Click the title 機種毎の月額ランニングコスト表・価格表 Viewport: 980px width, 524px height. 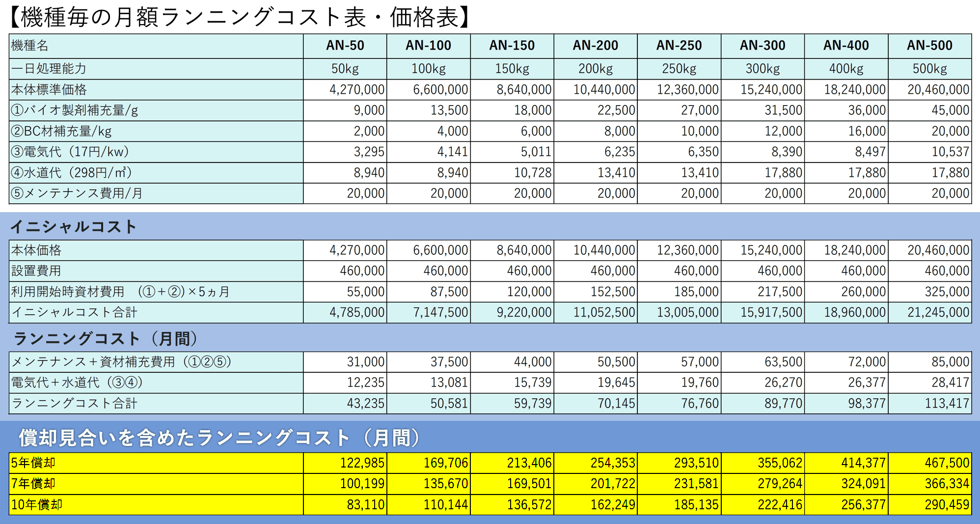click(240, 17)
